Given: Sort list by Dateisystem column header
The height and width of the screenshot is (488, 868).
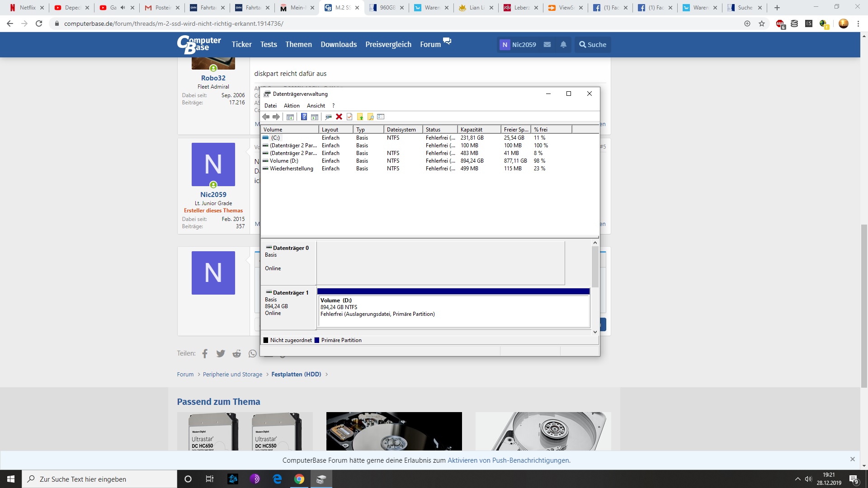Looking at the screenshot, I should (x=402, y=130).
